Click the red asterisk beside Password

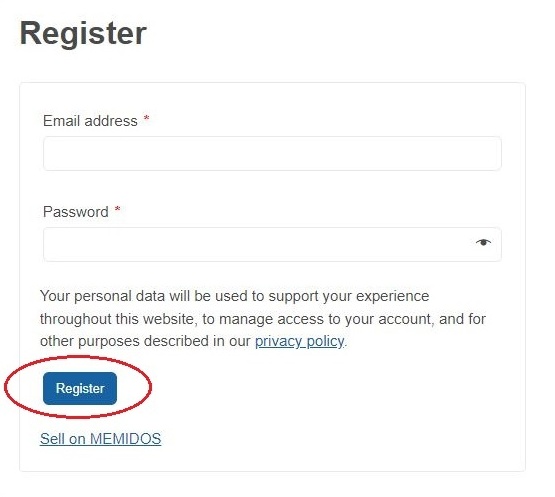tap(118, 210)
